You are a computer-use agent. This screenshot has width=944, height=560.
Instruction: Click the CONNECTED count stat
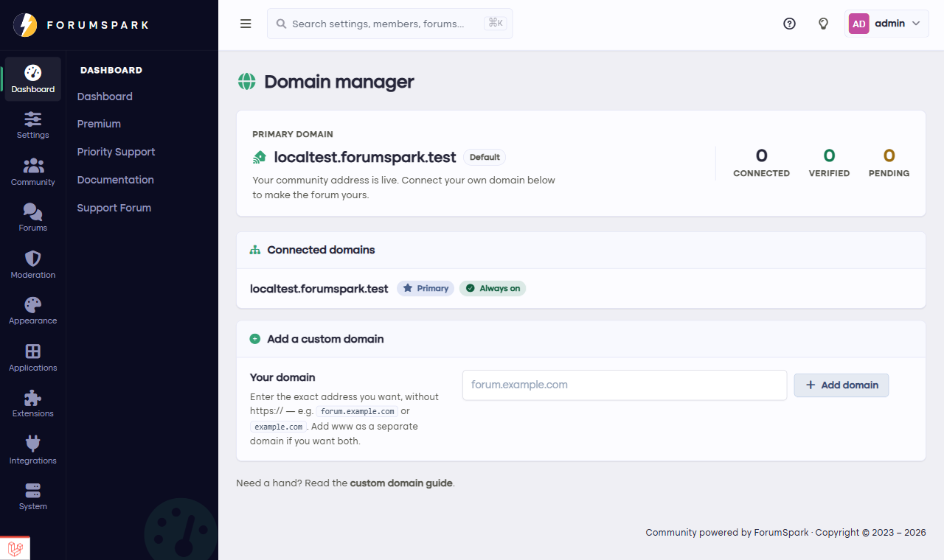pyautogui.click(x=761, y=163)
